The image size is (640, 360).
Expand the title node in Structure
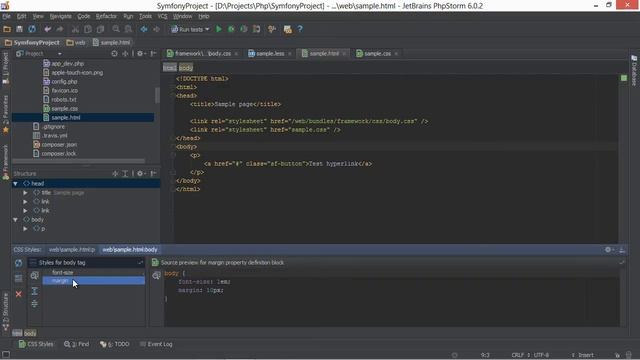coord(25,193)
